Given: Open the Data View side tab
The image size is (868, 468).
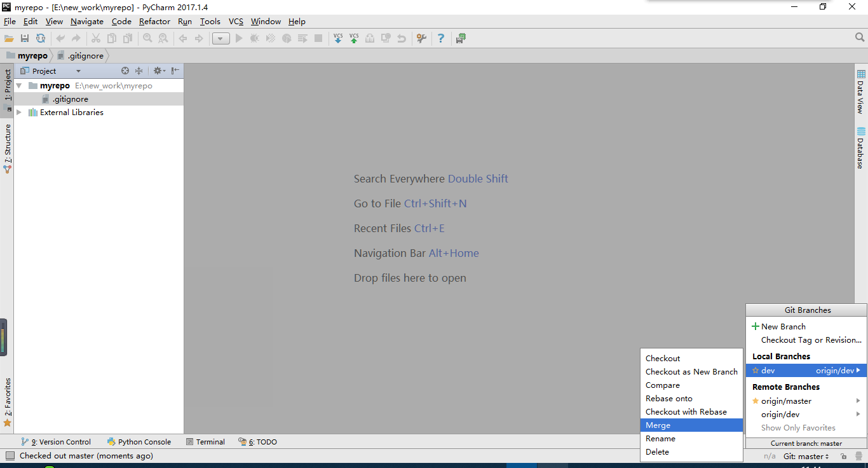Looking at the screenshot, I should [861, 92].
